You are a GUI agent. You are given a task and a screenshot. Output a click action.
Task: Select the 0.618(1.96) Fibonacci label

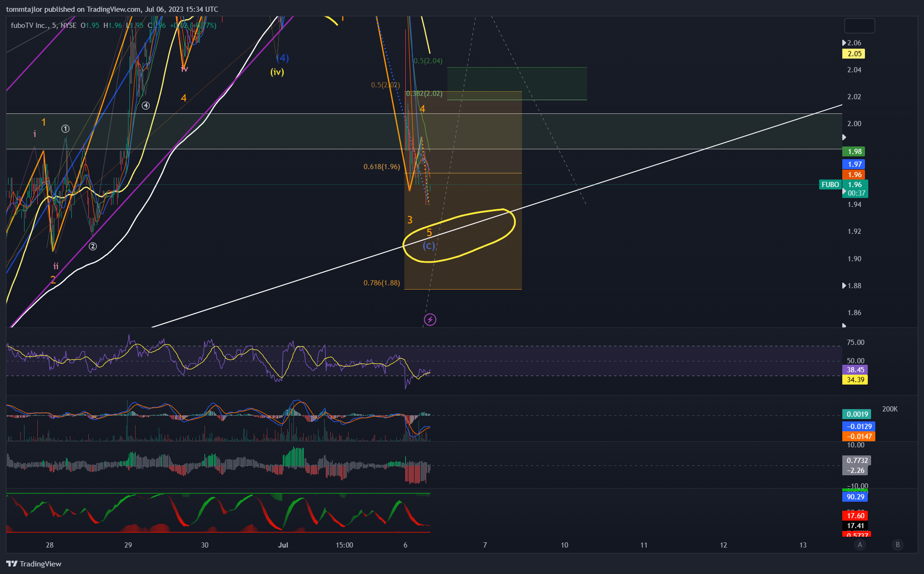point(382,167)
